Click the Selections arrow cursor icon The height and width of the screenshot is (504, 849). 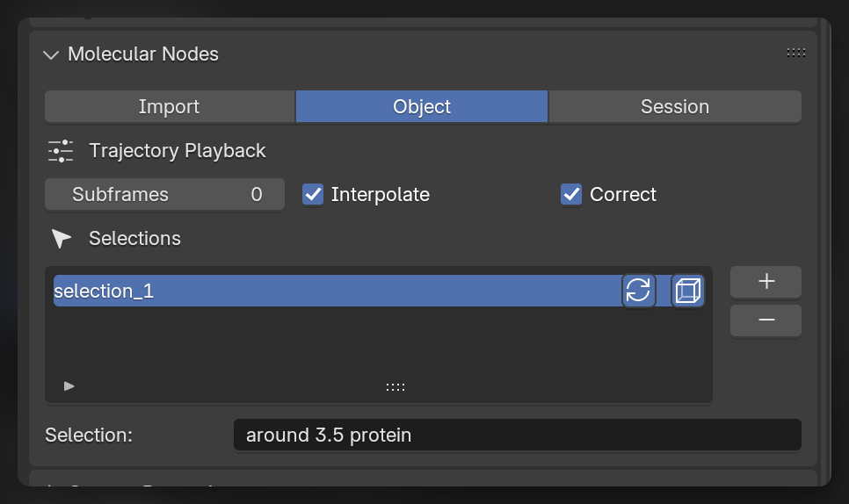[61, 239]
